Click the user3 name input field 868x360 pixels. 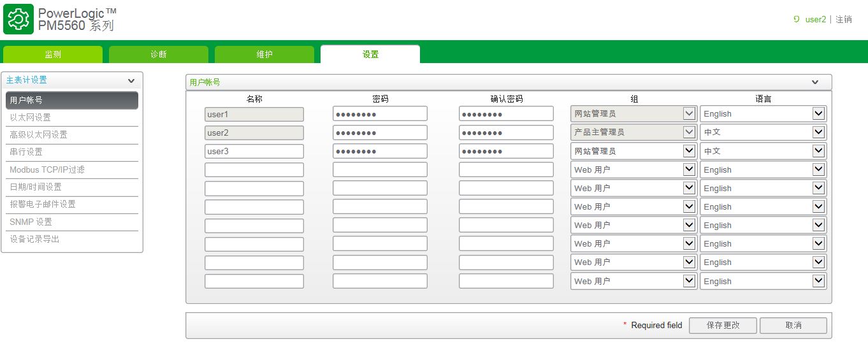(x=254, y=151)
